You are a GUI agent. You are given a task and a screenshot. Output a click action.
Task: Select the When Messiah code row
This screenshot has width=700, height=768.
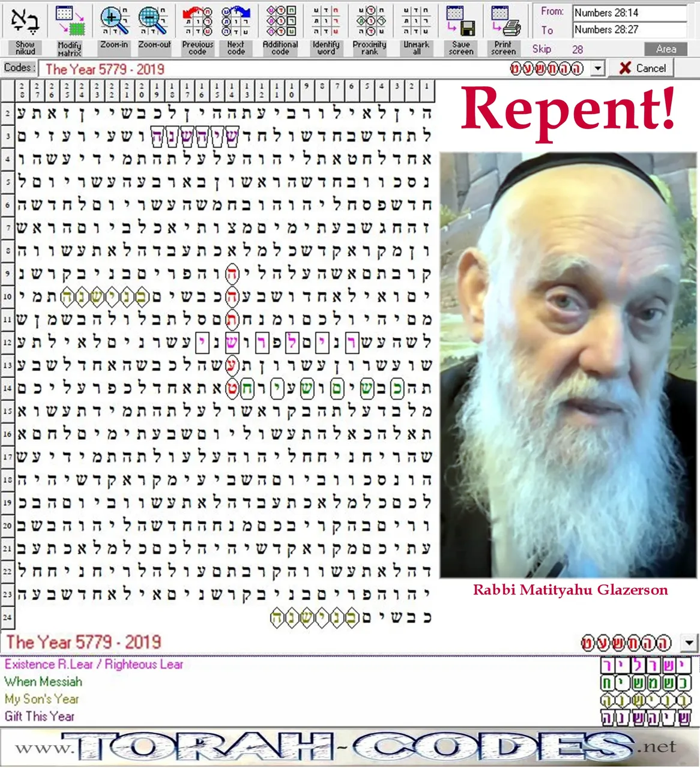(x=43, y=682)
